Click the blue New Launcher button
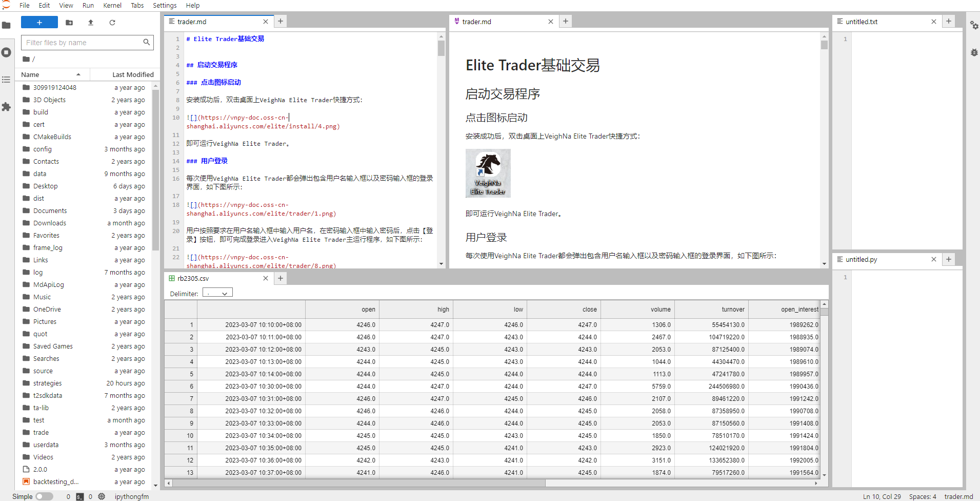Viewport: 980px width, 501px height. (x=39, y=23)
